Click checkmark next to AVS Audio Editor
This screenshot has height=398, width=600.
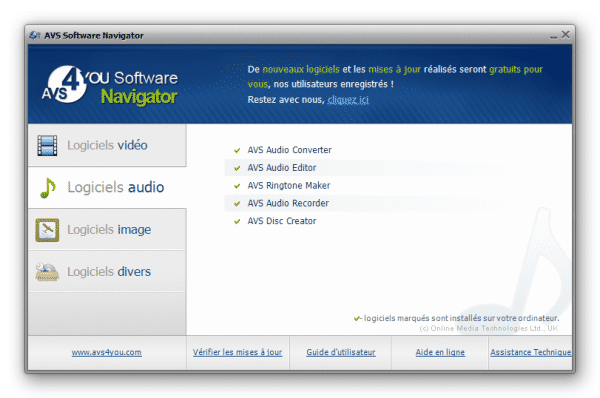pos(237,168)
